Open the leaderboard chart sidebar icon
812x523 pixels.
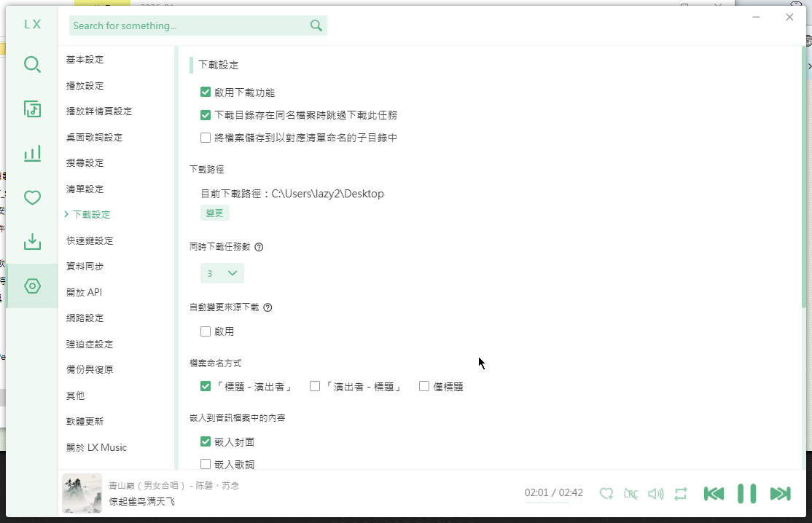pos(32,154)
